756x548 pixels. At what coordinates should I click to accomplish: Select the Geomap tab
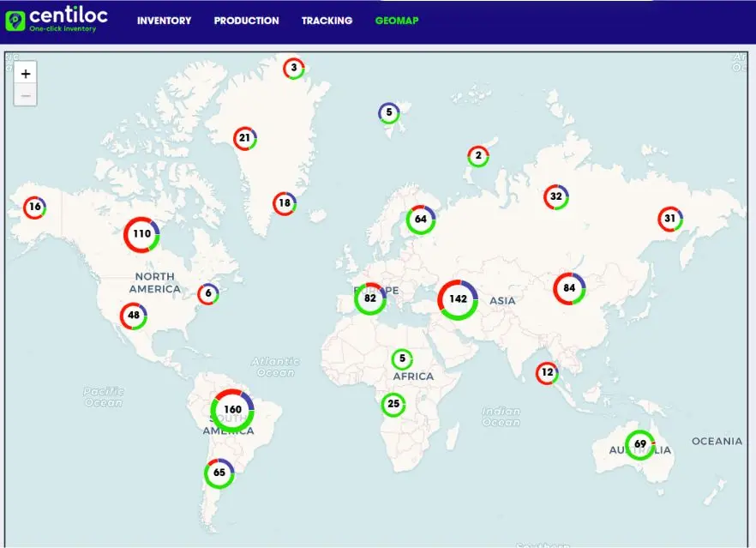(x=397, y=21)
